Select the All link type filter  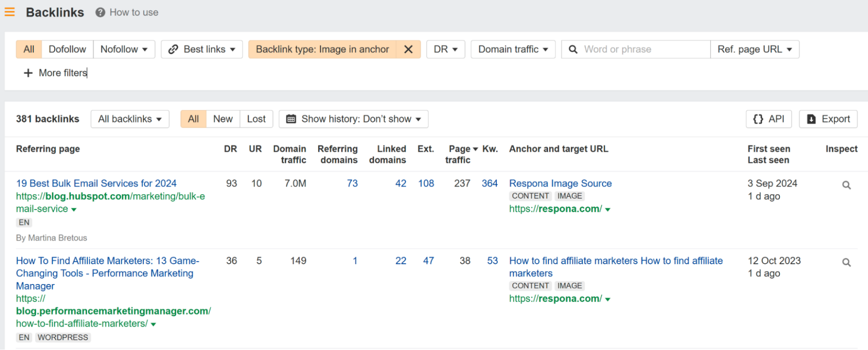pyautogui.click(x=29, y=49)
